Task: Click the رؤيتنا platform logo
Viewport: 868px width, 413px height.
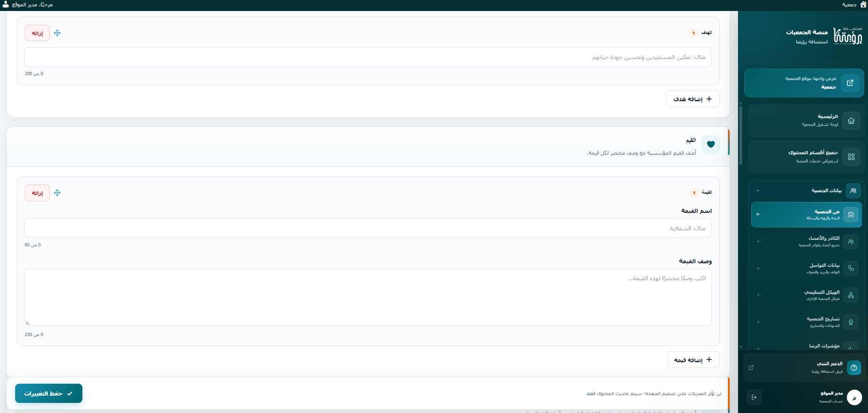Action: pos(847,36)
